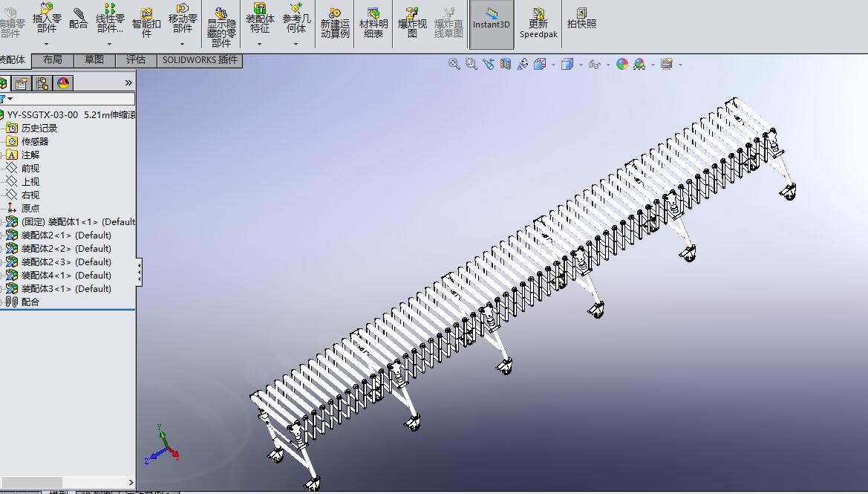
Task: Open the SOLIDWORKS 插件 ribbon tab
Action: (x=200, y=60)
